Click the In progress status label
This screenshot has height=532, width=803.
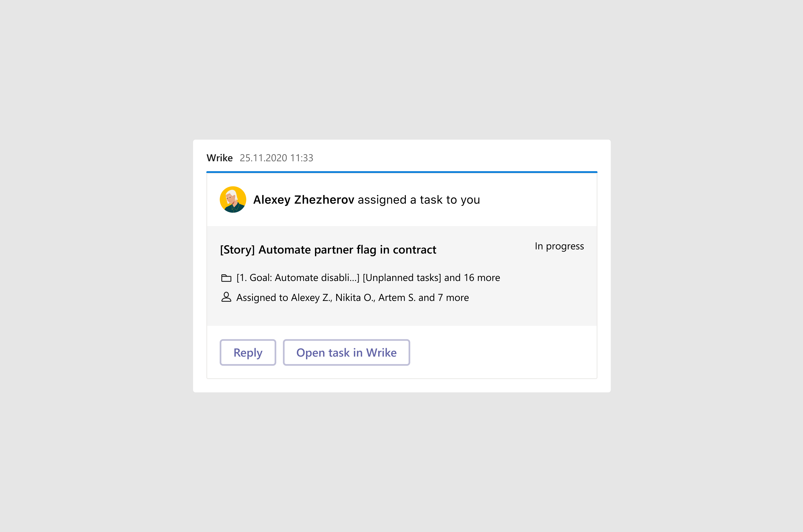559,246
